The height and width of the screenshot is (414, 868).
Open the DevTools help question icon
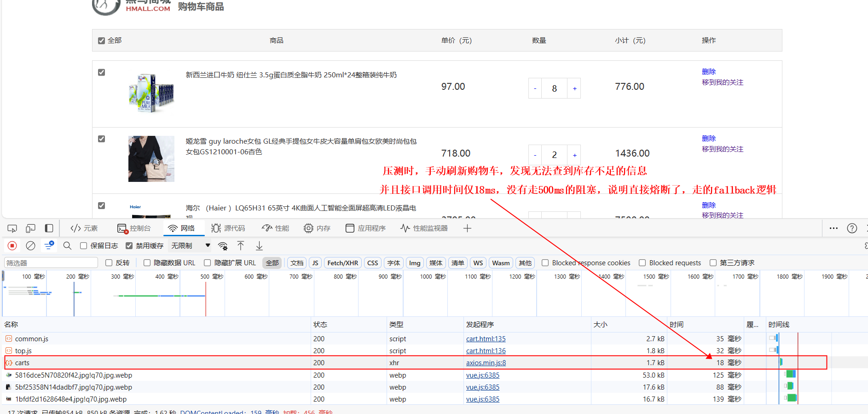[x=852, y=228]
